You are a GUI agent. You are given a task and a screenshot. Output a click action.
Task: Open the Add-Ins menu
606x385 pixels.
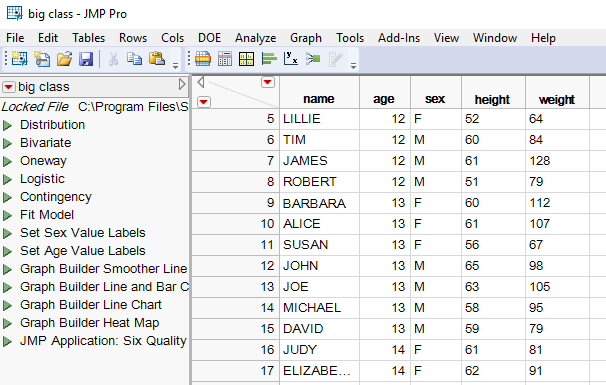point(399,38)
